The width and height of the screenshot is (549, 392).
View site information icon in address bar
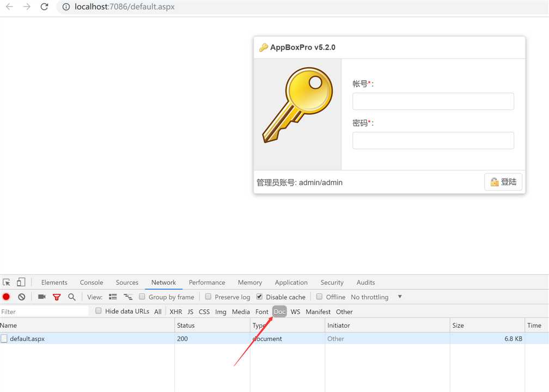66,7
